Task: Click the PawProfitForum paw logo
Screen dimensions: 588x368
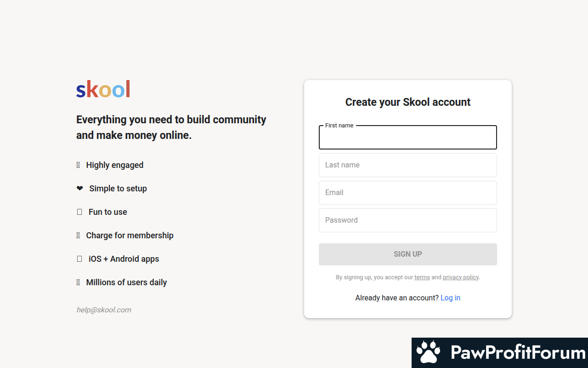Action: coord(428,353)
